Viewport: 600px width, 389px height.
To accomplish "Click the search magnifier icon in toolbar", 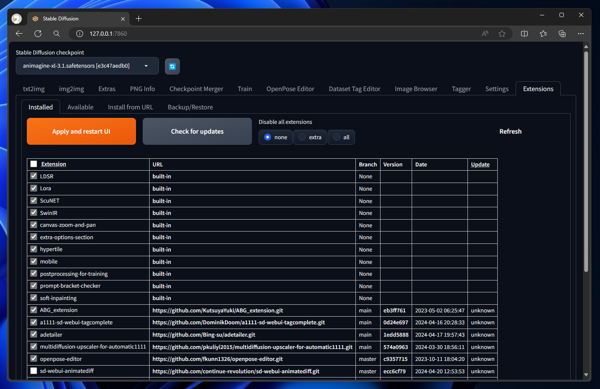I will (56, 34).
